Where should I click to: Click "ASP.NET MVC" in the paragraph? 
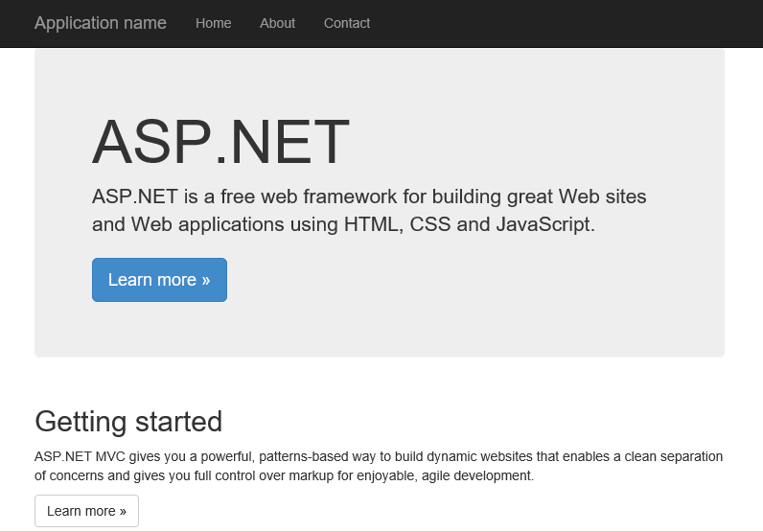[x=78, y=456]
